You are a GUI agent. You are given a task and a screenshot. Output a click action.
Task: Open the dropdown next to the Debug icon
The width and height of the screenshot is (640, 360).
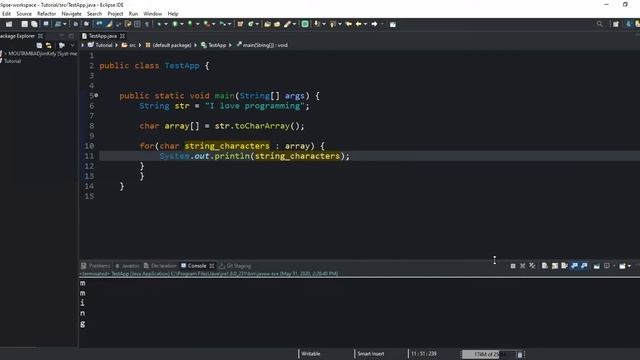[166, 24]
